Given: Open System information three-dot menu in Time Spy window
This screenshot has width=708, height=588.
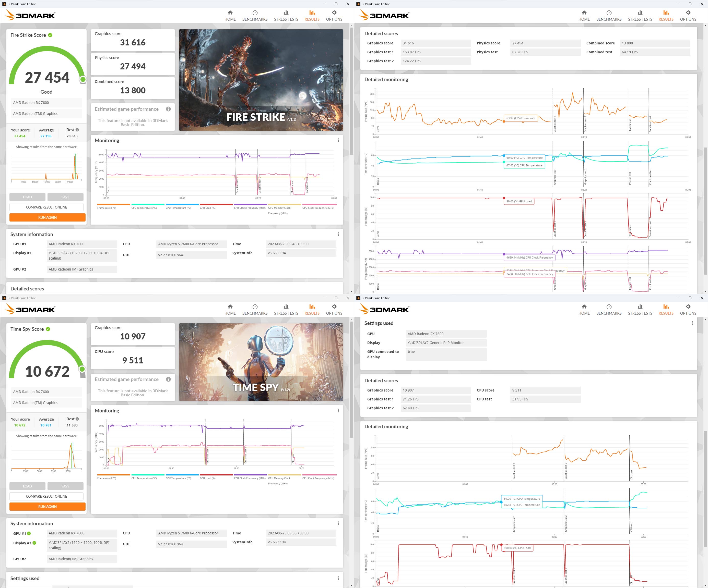Looking at the screenshot, I should click(x=338, y=523).
